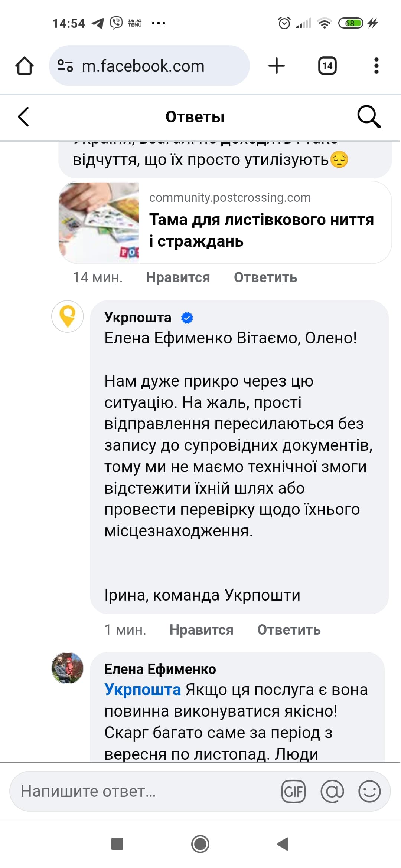Open a new browser tab
The image size is (401, 868).
pyautogui.click(x=276, y=66)
